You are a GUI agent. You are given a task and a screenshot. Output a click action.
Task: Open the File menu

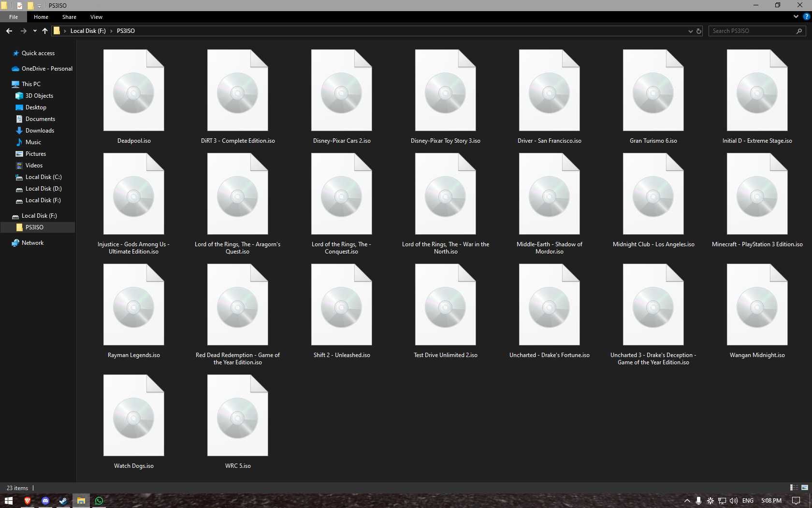point(14,16)
